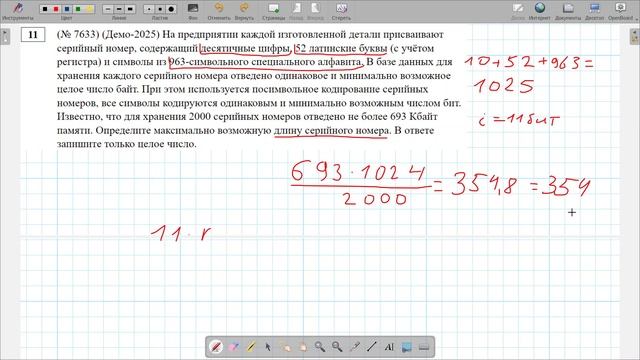Click the text '52 латинские буквы'
Screen dimensions: 640x360
341,48
